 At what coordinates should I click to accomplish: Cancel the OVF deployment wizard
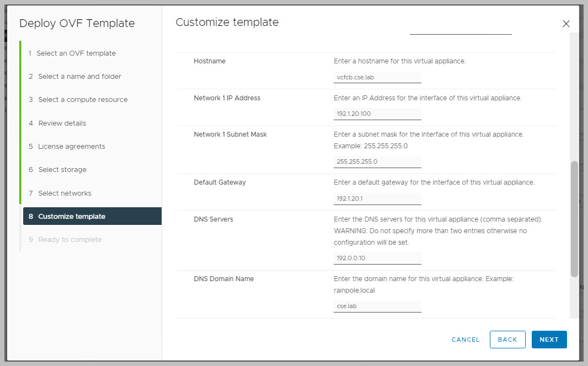point(466,340)
